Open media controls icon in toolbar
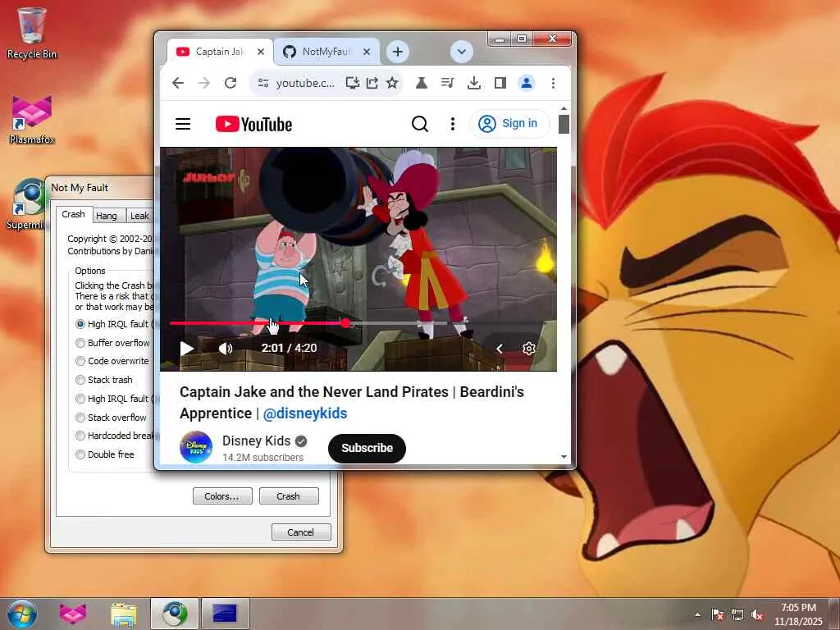Viewport: 840px width, 630px height. 447,83
